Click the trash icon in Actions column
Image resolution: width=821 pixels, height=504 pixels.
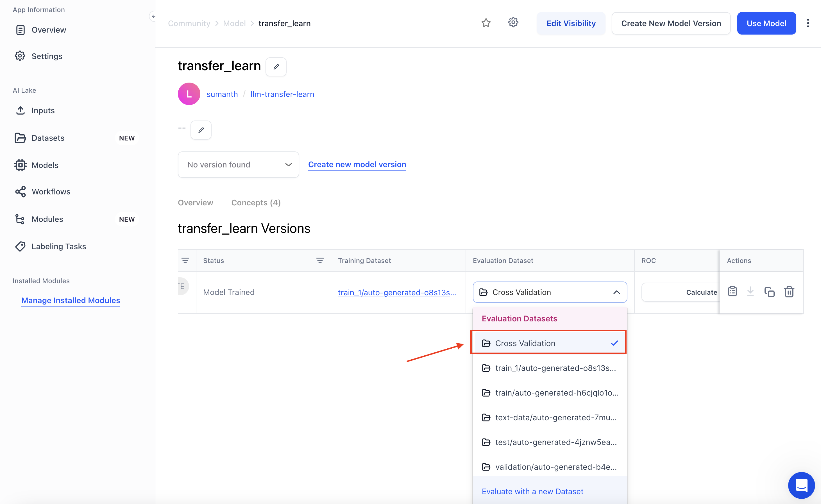coord(789,292)
